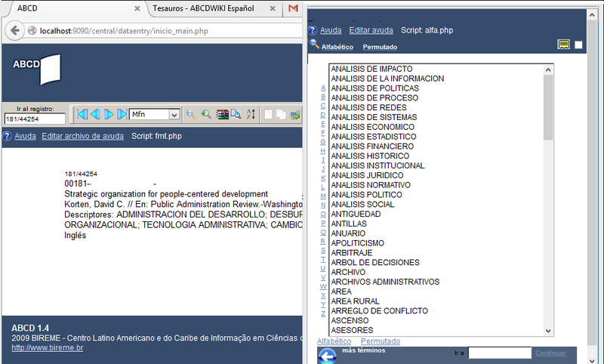Click the blue back arrow for más términos
Image resolution: width=604 pixels, height=364 pixels.
tap(327, 355)
